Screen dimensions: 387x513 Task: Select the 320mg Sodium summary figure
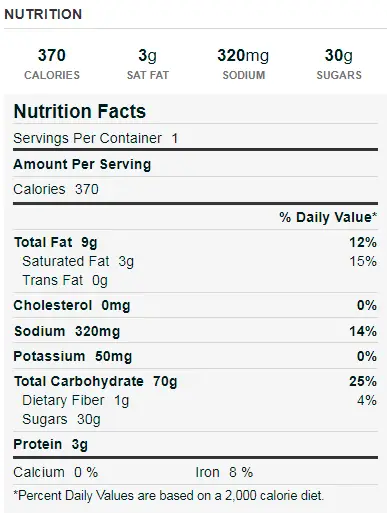pos(243,64)
